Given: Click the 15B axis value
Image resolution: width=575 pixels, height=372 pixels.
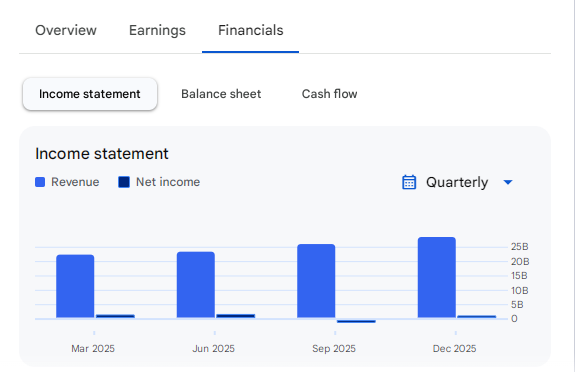Looking at the screenshot, I should pos(519,276).
